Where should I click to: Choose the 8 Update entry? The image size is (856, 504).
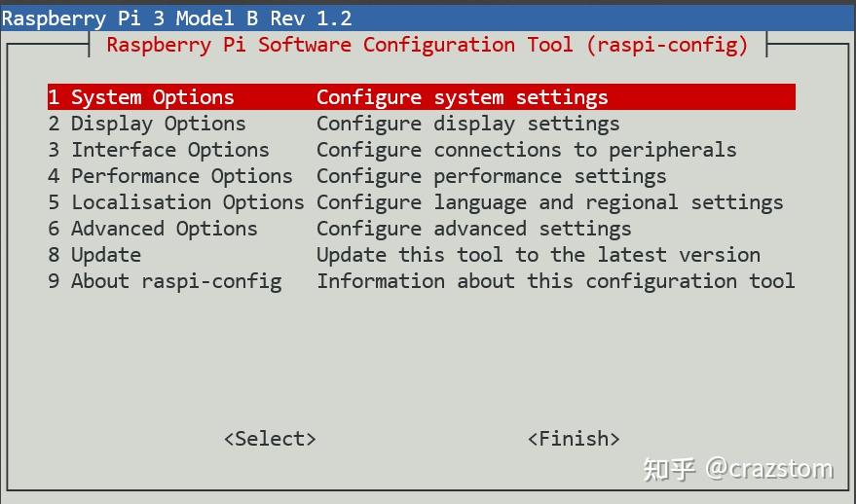pyautogui.click(x=94, y=255)
